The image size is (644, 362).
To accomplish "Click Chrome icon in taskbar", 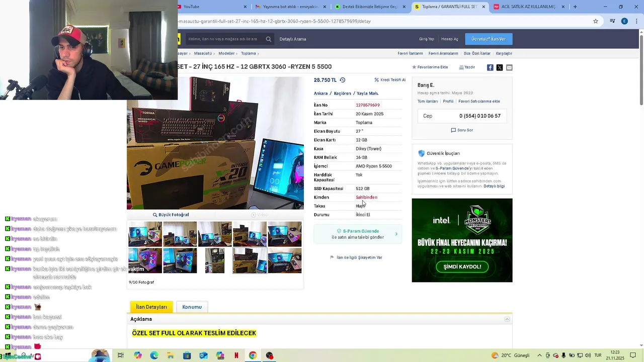I will pos(253,355).
